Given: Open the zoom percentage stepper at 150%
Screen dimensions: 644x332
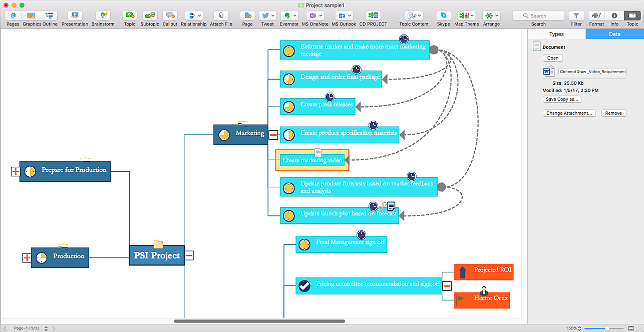Looking at the screenshot, I should tap(579, 328).
